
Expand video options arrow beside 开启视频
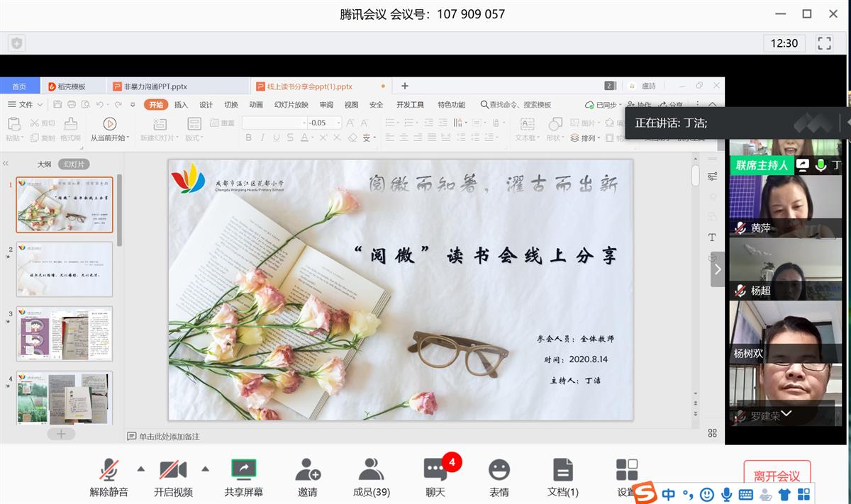206,469
